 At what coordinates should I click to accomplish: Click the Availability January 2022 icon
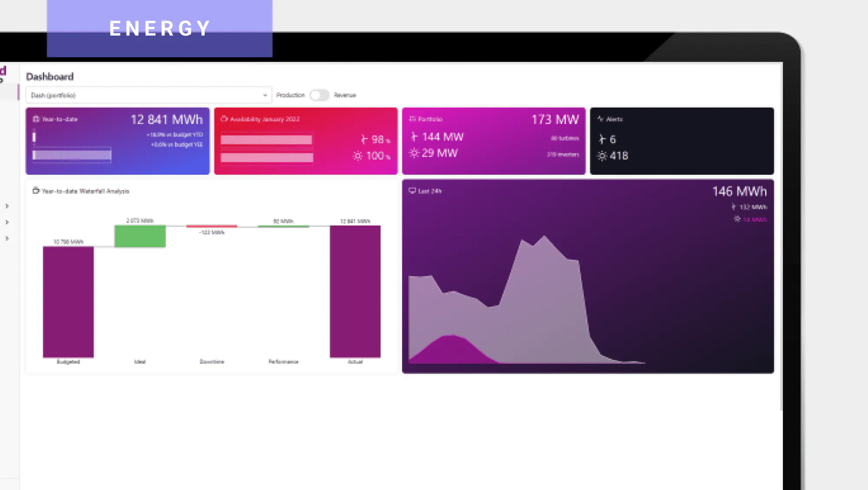(224, 119)
